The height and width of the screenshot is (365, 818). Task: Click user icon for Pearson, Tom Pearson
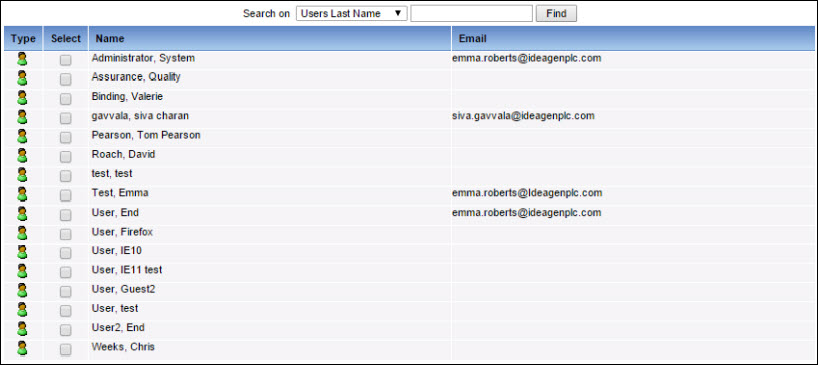(x=22, y=136)
